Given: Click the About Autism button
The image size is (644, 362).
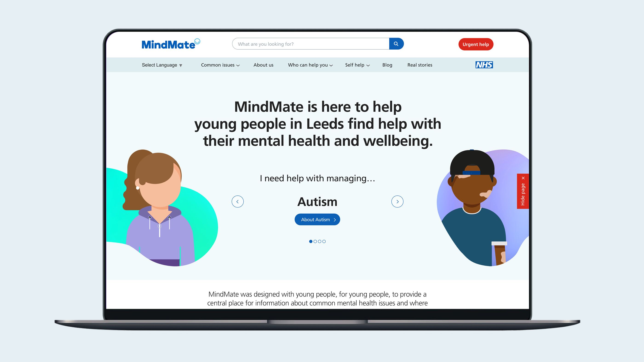Looking at the screenshot, I should point(317,219).
